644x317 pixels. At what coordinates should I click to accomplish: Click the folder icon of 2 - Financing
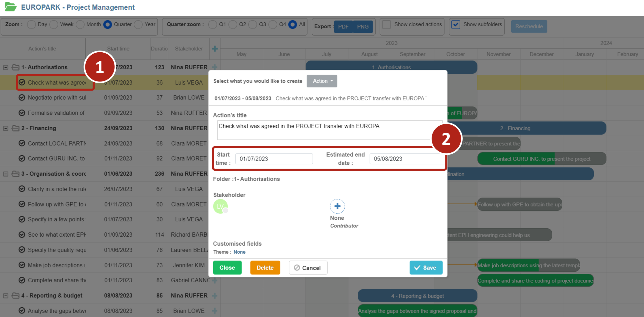point(15,128)
